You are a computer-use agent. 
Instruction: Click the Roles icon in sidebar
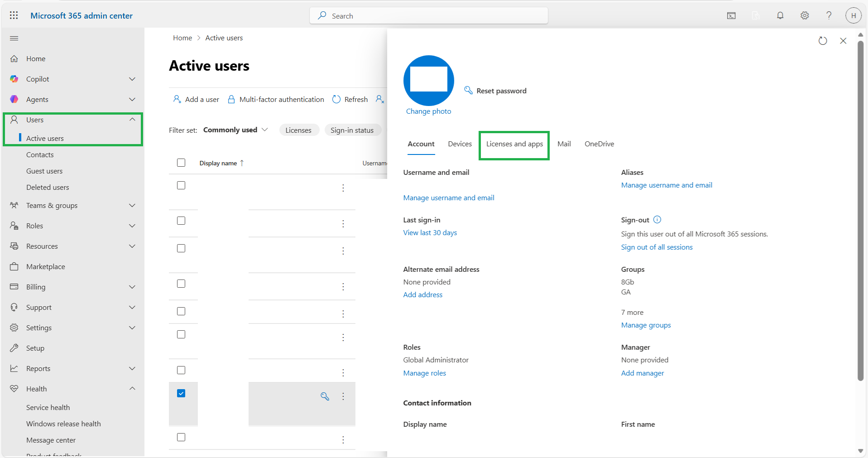pyautogui.click(x=14, y=226)
